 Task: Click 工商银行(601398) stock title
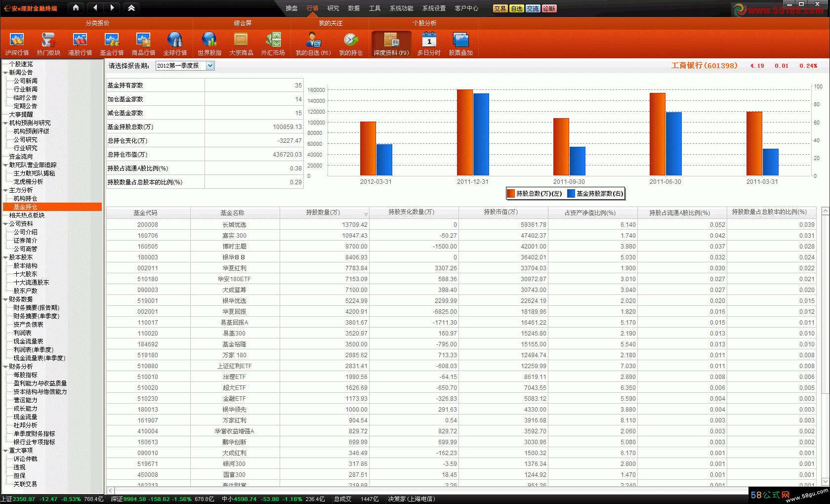tap(704, 66)
